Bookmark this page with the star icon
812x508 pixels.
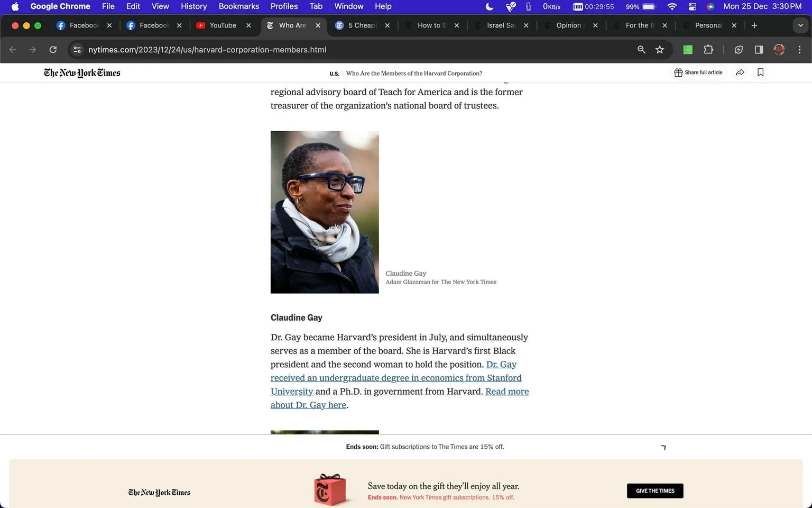[660, 50]
